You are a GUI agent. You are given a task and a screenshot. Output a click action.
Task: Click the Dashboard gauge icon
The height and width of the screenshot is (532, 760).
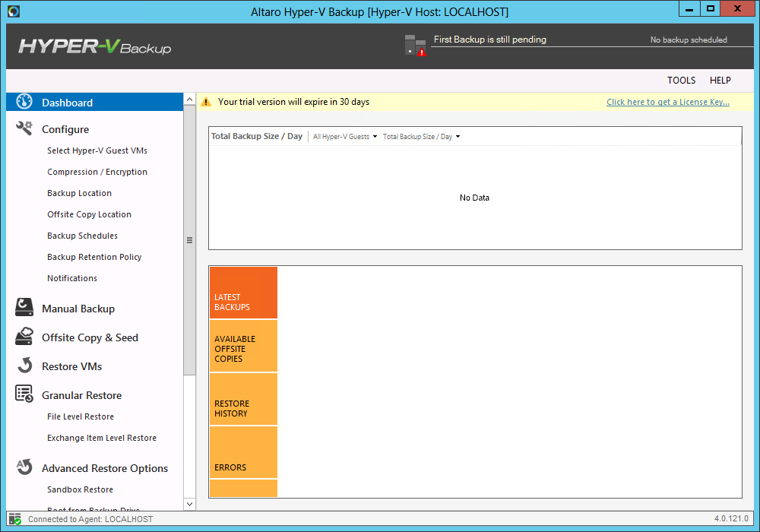[24, 101]
